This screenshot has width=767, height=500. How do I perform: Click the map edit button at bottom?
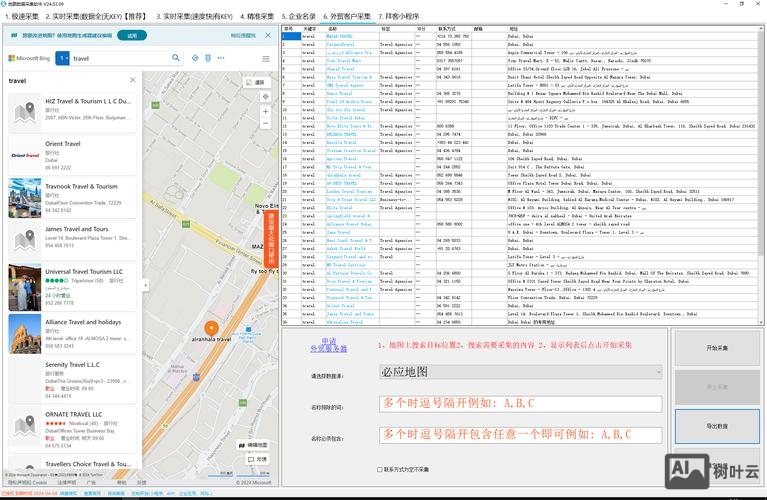coord(253,445)
